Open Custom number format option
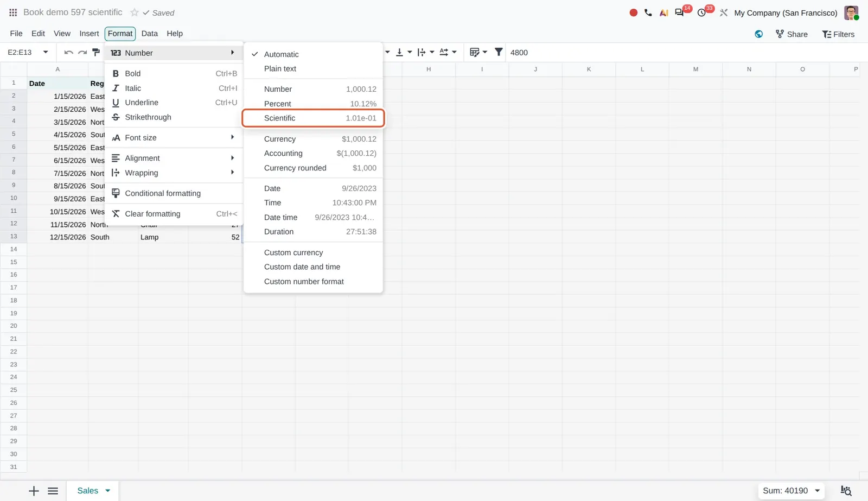The width and height of the screenshot is (868, 501). pyautogui.click(x=313, y=282)
